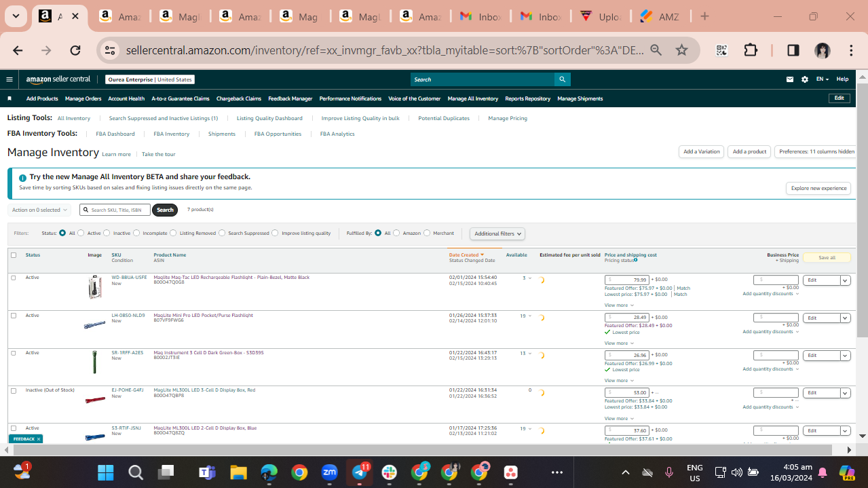Select checkbox for SKU EJ-POHE-G4FJ row
Viewport: 868px width, 488px height.
tap(14, 390)
